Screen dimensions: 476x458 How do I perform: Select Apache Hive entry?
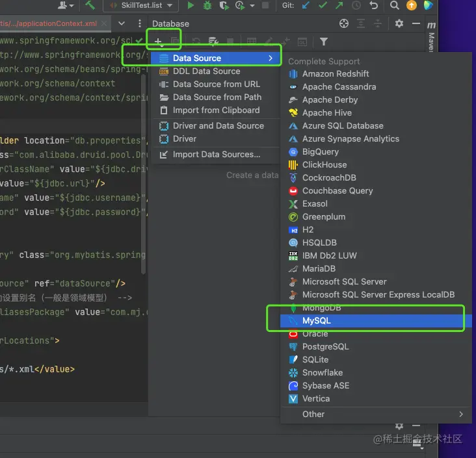pyautogui.click(x=376, y=113)
